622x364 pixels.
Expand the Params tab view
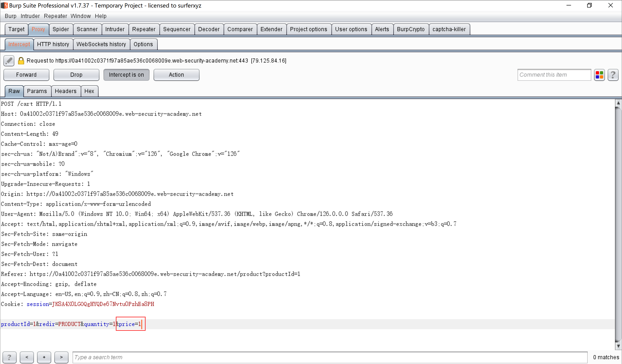[37, 91]
